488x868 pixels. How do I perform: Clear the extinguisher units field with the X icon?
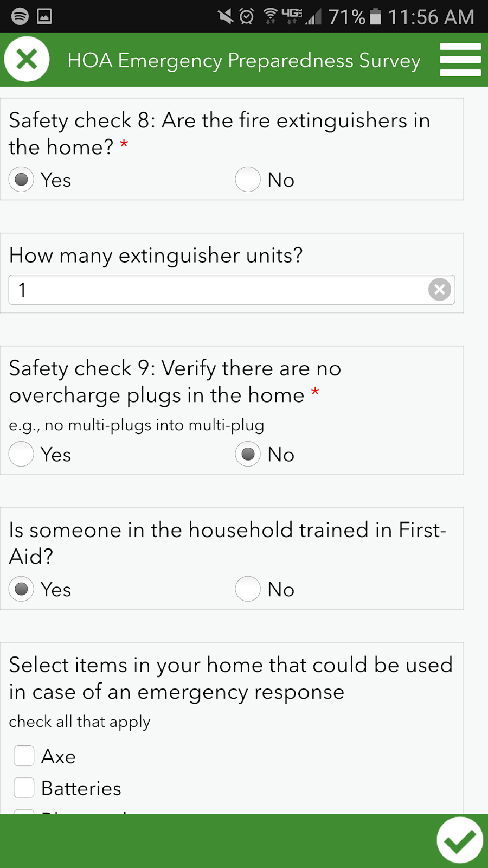(439, 290)
